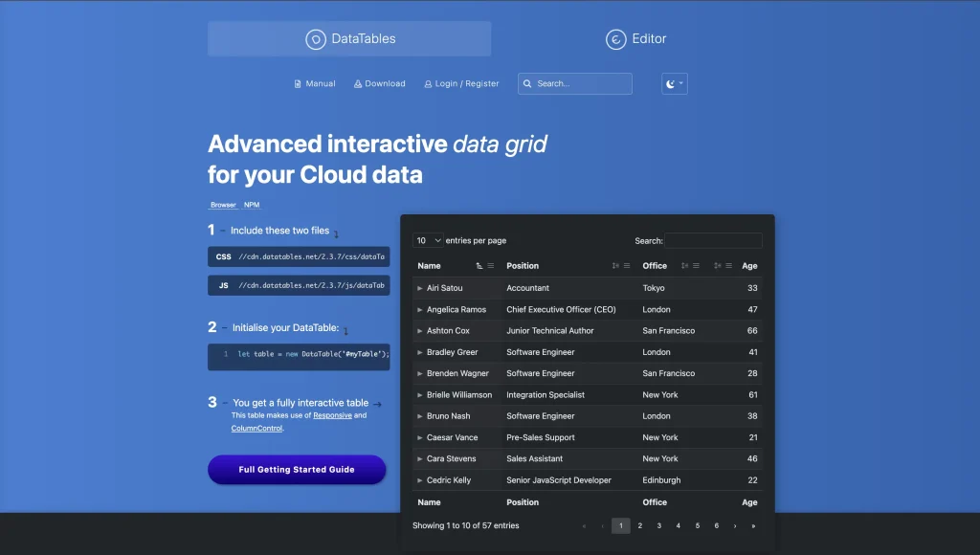Click the Download icon in navigation bar
Viewport: 980px width, 555px height.
358,84
